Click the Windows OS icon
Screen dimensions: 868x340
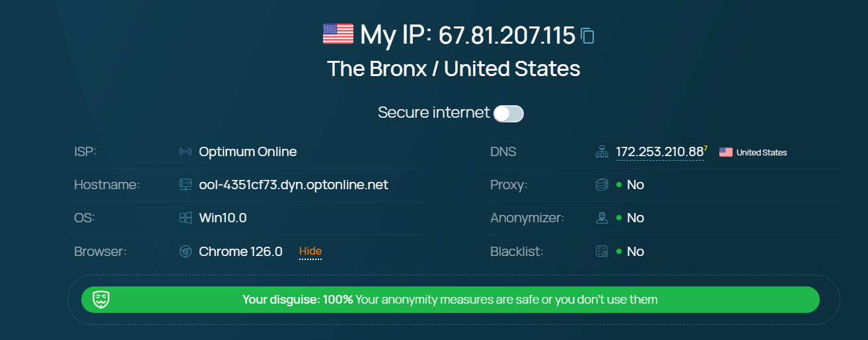coord(186,218)
